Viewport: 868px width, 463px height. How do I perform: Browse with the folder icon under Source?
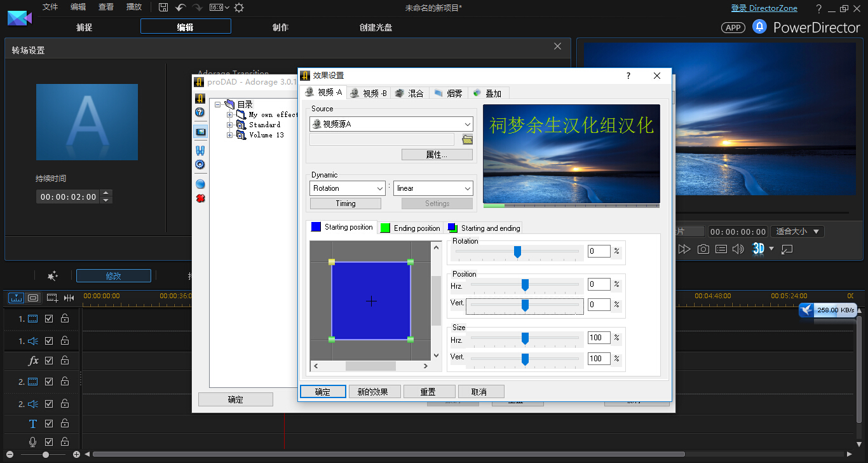tap(467, 139)
